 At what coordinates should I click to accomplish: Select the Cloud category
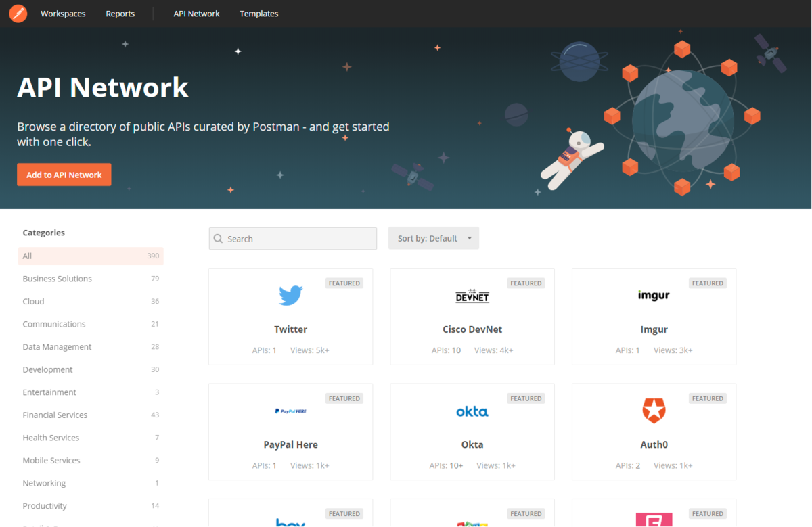tap(91, 301)
